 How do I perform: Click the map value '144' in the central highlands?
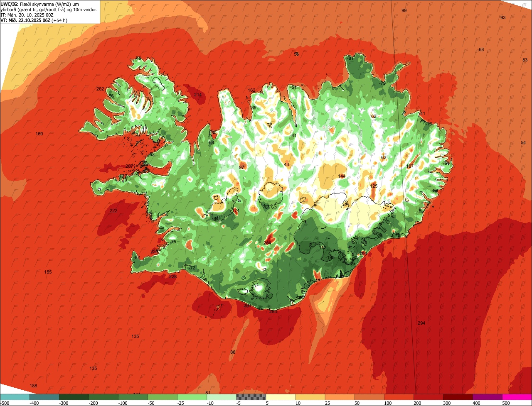(342, 176)
